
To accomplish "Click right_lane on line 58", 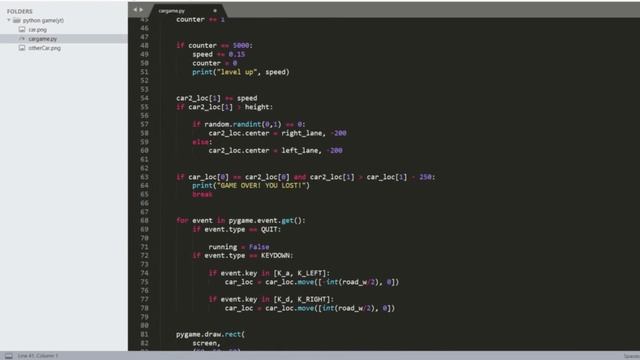I will point(303,133).
